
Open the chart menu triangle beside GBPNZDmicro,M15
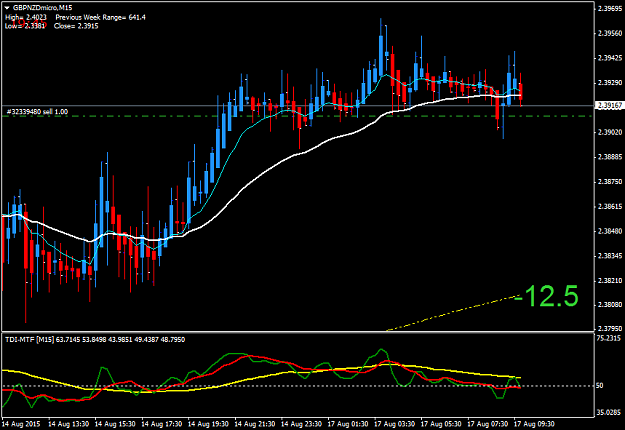(x=7, y=8)
